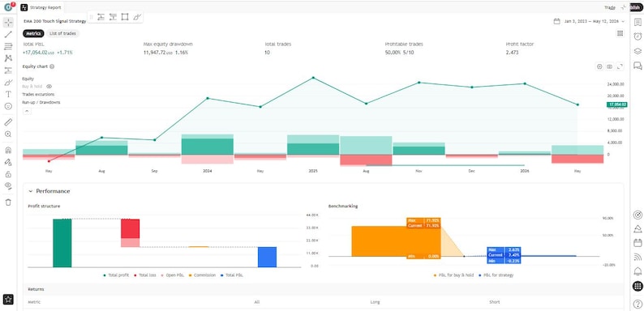644x311 pixels.
Task: Click the P&L for strategy legend
Action: pos(496,275)
